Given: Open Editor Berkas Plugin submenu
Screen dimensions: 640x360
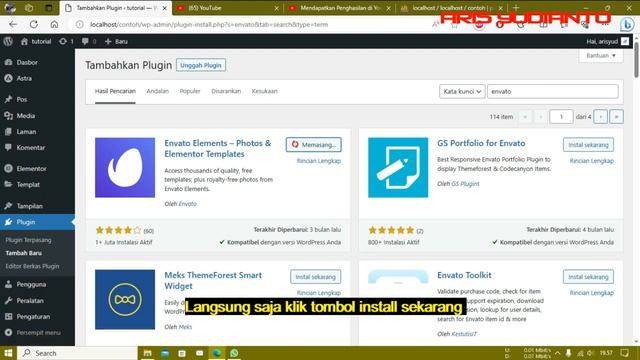Looking at the screenshot, I should pyautogui.click(x=32, y=266).
